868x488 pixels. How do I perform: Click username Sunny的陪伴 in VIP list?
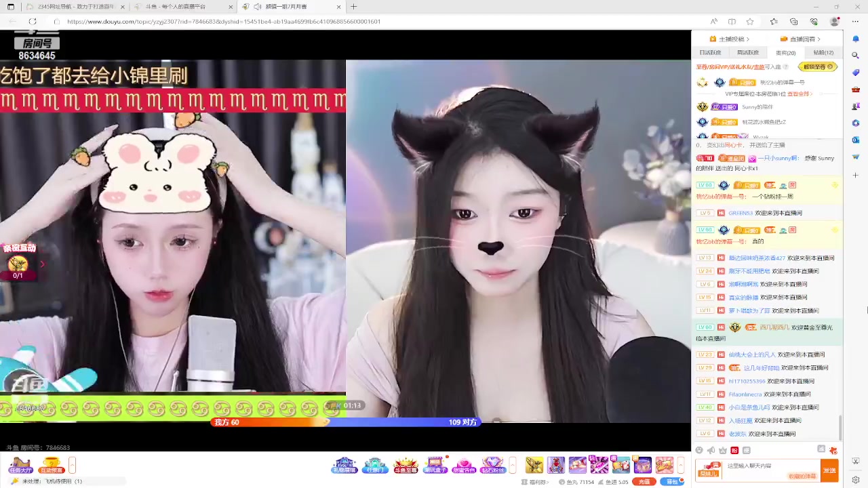pyautogui.click(x=757, y=107)
